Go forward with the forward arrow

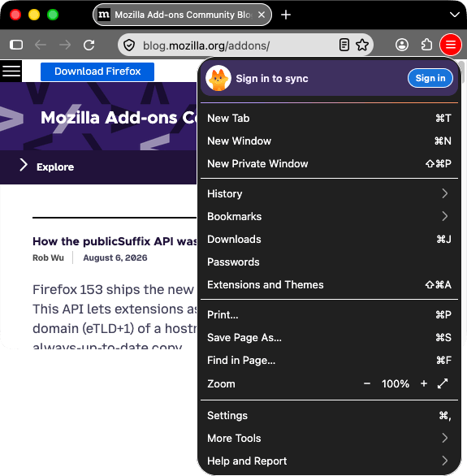point(65,45)
